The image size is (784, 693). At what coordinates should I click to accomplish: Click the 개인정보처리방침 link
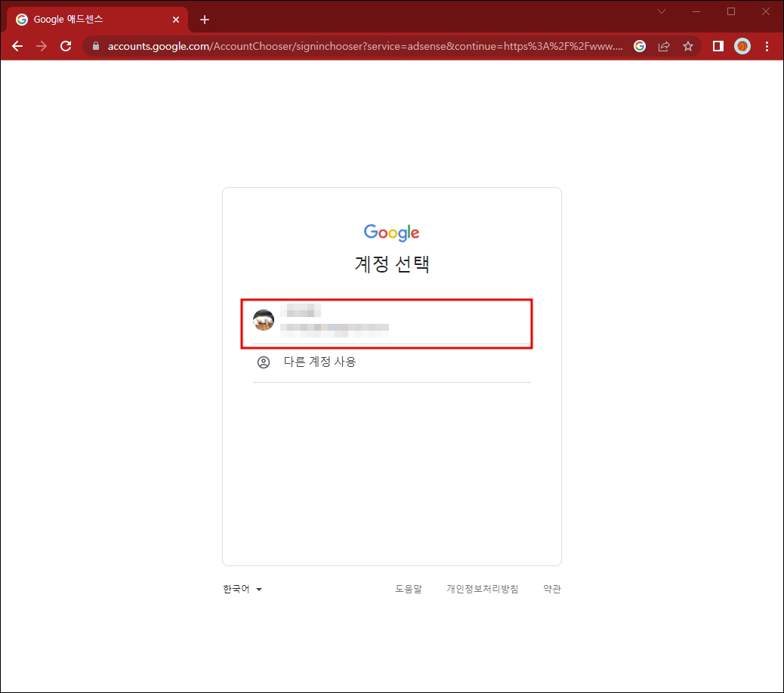point(483,589)
